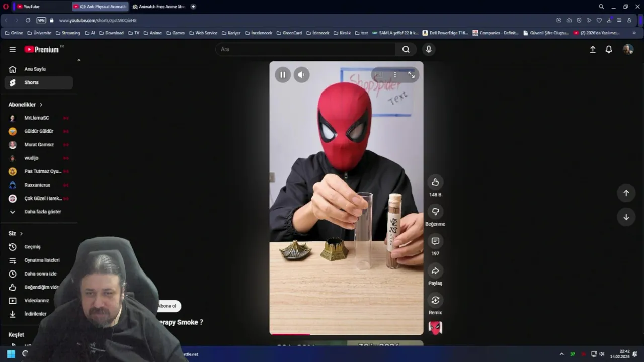Open the GreenCard bookmarks folder
Viewport: 644px width, 362px height.
pyautogui.click(x=289, y=33)
